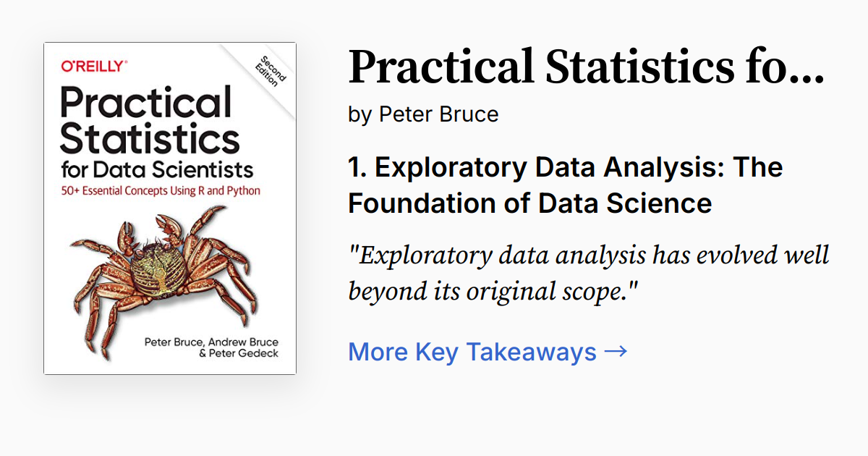
Task: Click '& Peter Gedeck' on the cover
Action: 238,353
